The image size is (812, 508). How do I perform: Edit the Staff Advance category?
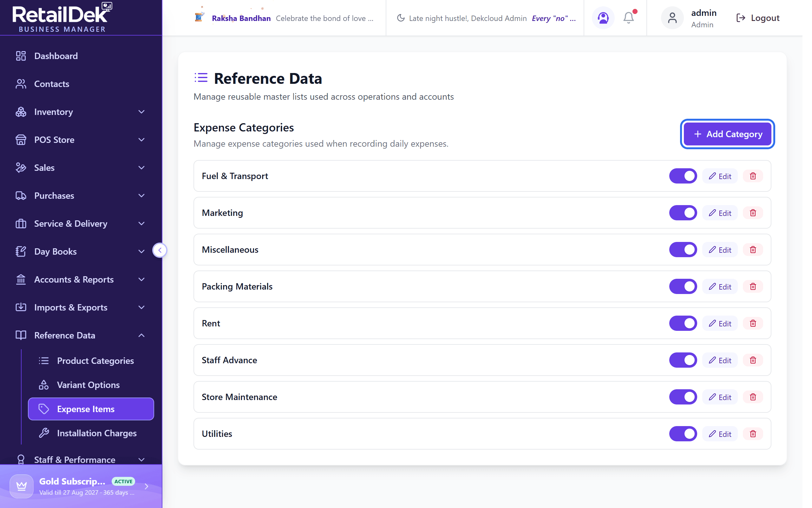[720, 360]
